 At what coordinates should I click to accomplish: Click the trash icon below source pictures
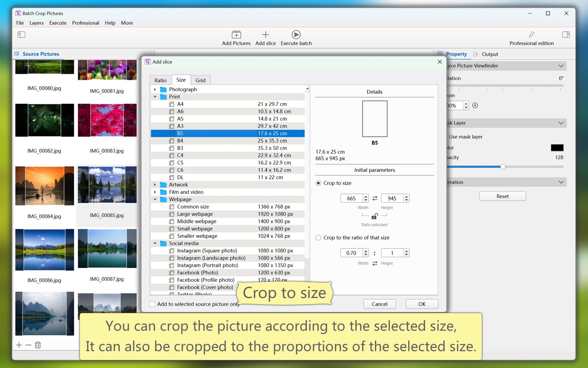pyautogui.click(x=38, y=345)
